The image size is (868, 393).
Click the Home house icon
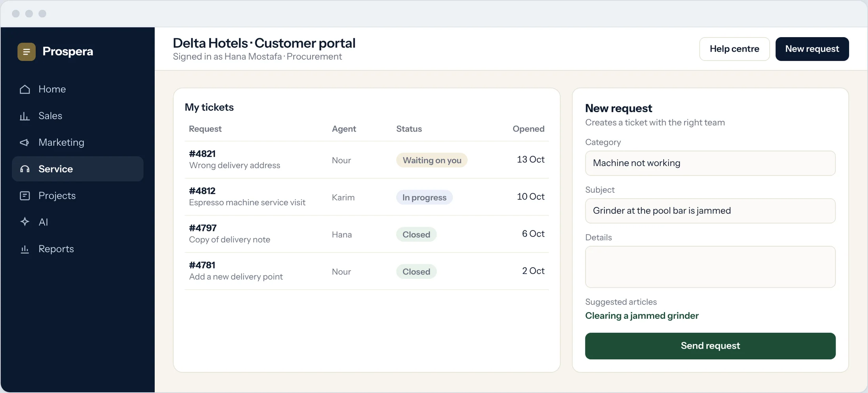pyautogui.click(x=25, y=89)
